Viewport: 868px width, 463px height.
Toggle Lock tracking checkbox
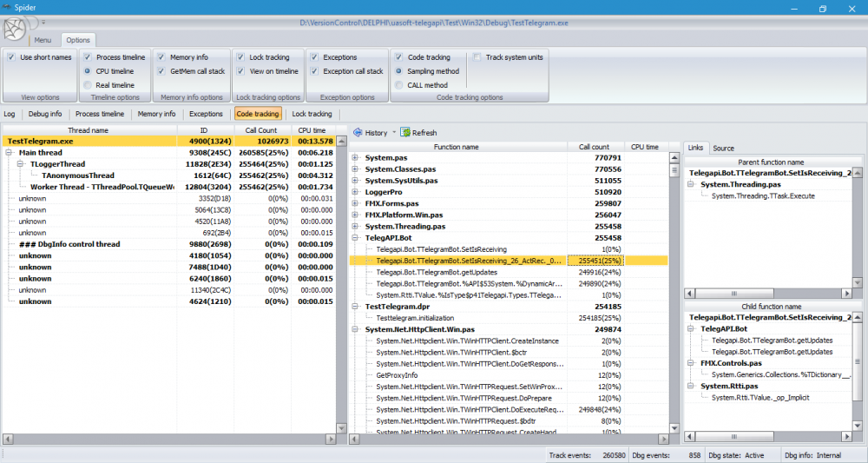tap(240, 57)
